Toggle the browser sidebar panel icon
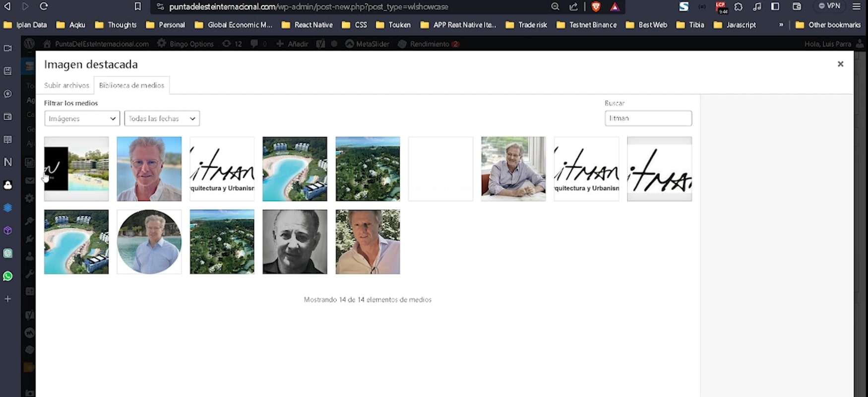868x397 pixels. (775, 6)
